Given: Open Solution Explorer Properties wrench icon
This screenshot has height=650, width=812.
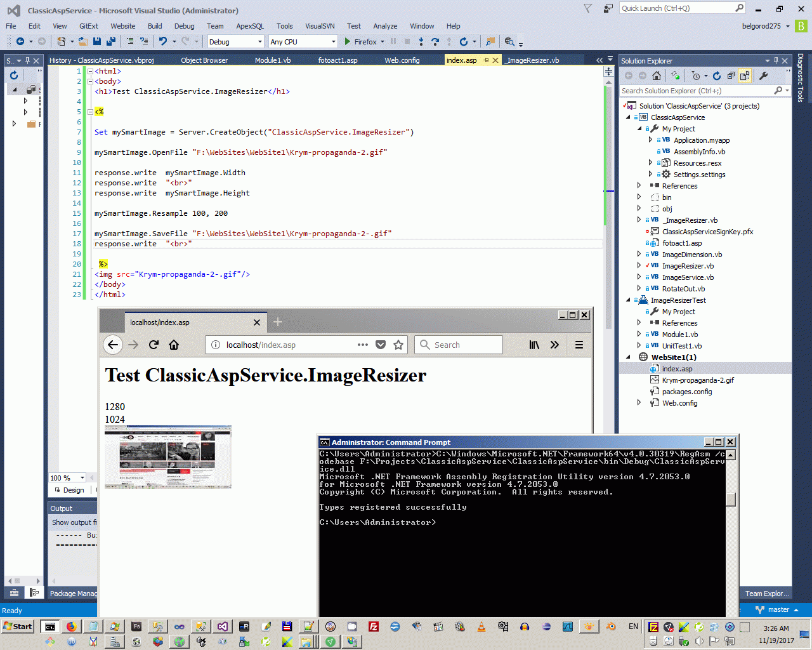Looking at the screenshot, I should (763, 76).
